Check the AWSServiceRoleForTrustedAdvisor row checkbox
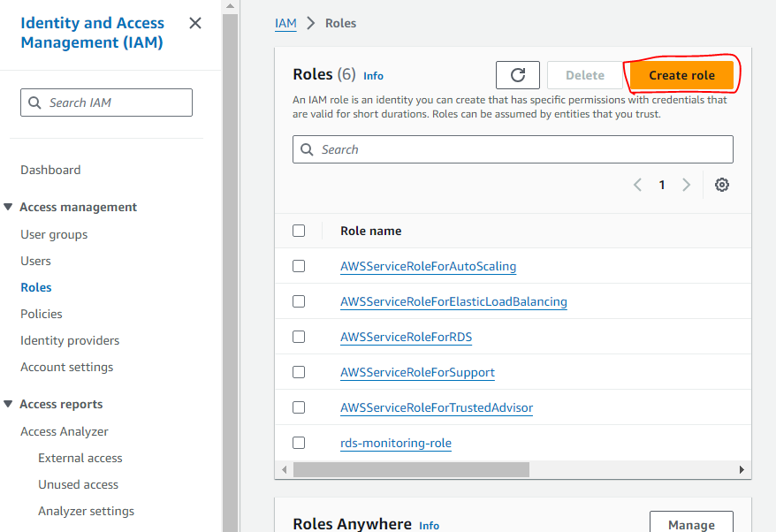 (x=299, y=407)
